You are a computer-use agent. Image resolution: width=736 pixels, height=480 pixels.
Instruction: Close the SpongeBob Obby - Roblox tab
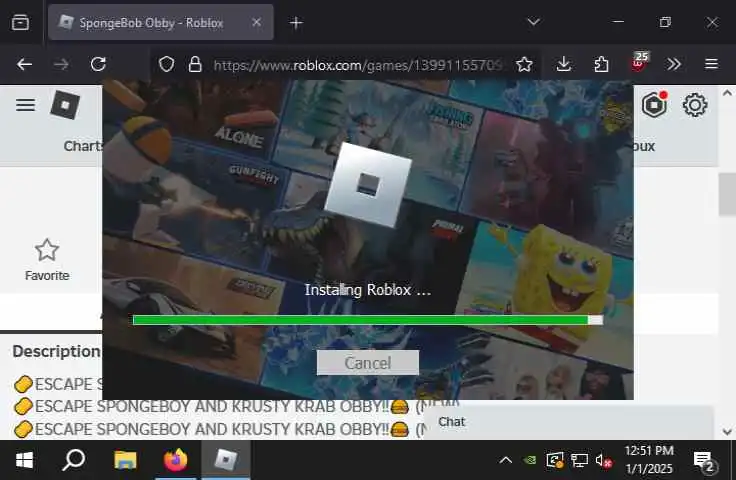(256, 22)
